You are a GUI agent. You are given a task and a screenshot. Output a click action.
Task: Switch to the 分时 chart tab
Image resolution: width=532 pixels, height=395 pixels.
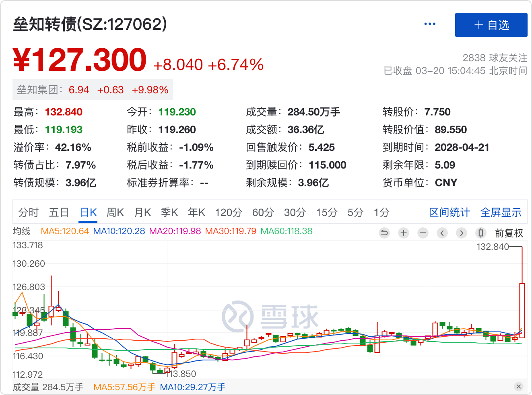pyautogui.click(x=29, y=212)
